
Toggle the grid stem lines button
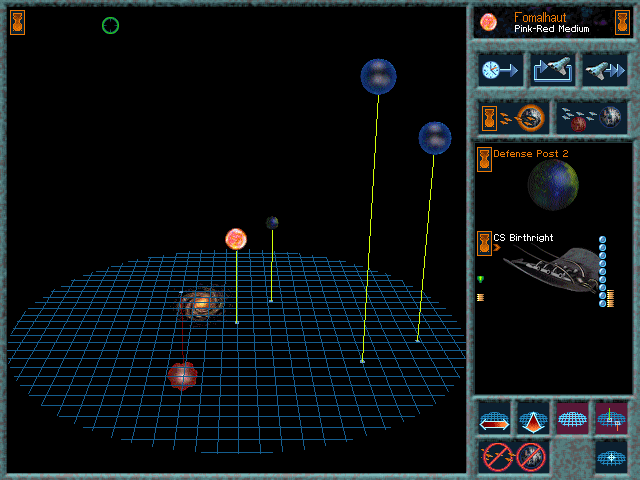(x=611, y=419)
